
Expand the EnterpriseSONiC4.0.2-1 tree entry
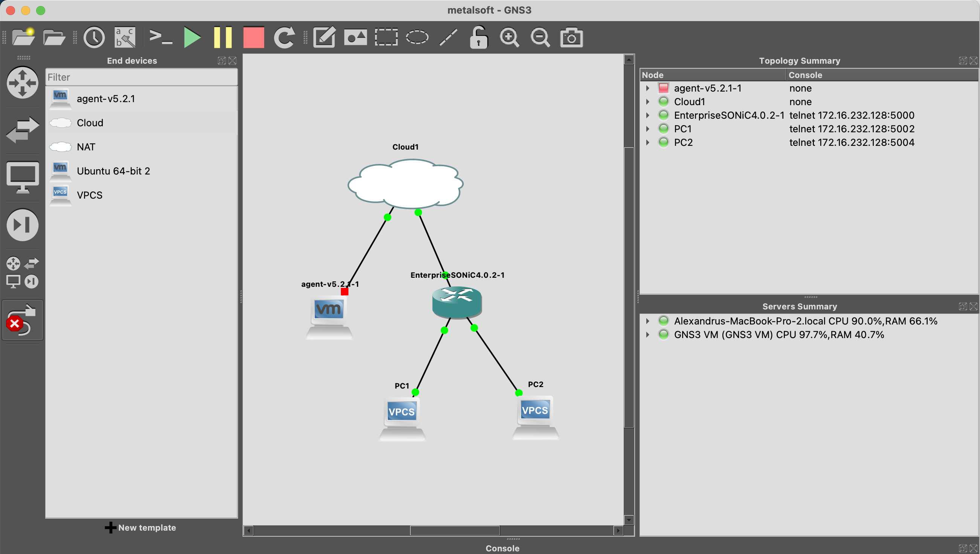647,115
